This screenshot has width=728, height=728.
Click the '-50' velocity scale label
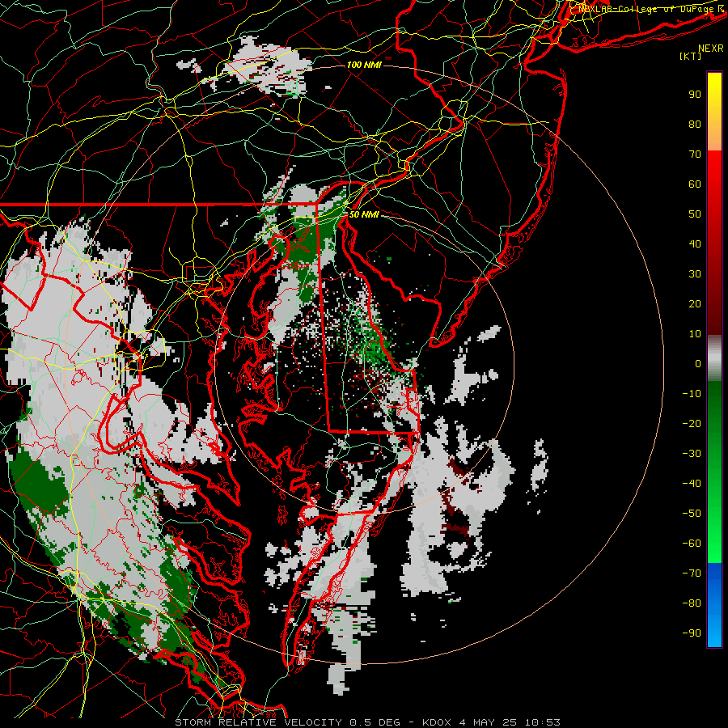pos(692,514)
